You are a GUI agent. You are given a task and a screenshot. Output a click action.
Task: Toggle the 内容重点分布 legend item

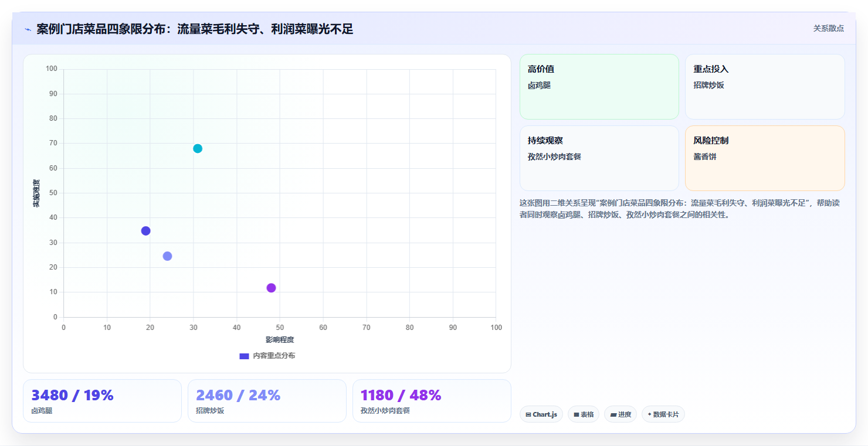pyautogui.click(x=267, y=356)
